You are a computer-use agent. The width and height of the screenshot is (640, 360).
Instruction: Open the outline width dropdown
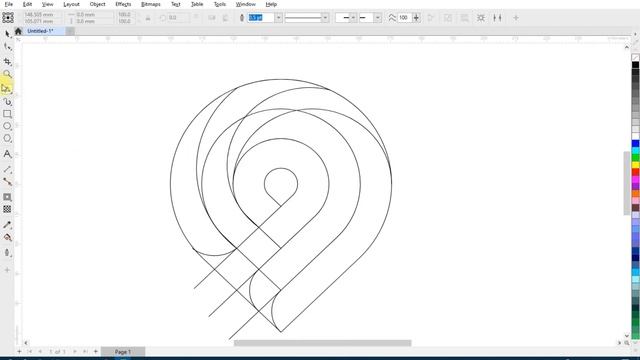(x=278, y=18)
